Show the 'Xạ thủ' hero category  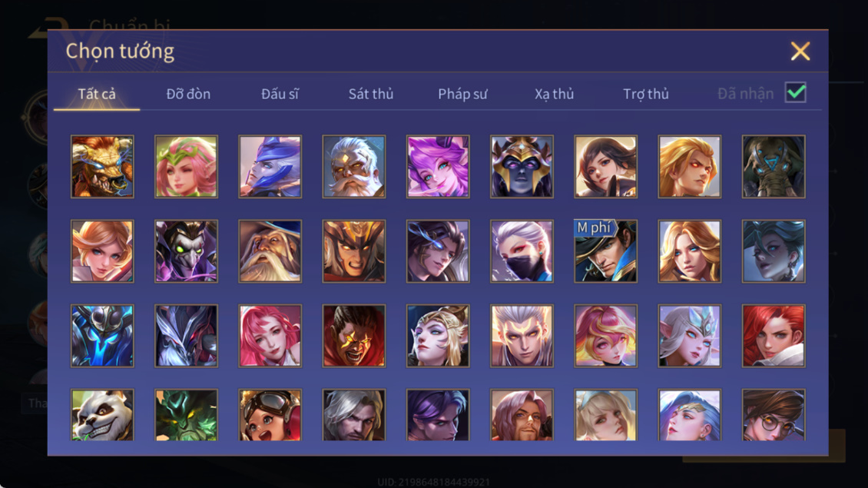click(x=554, y=95)
